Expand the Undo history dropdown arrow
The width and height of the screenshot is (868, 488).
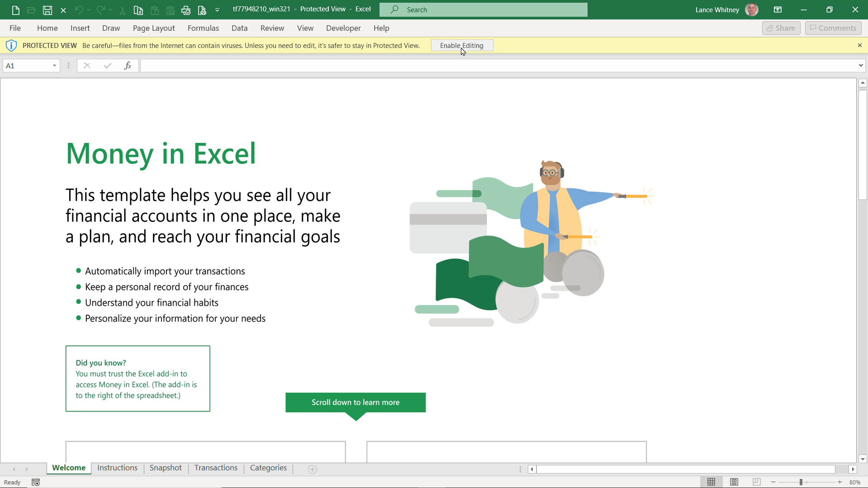[x=89, y=9]
